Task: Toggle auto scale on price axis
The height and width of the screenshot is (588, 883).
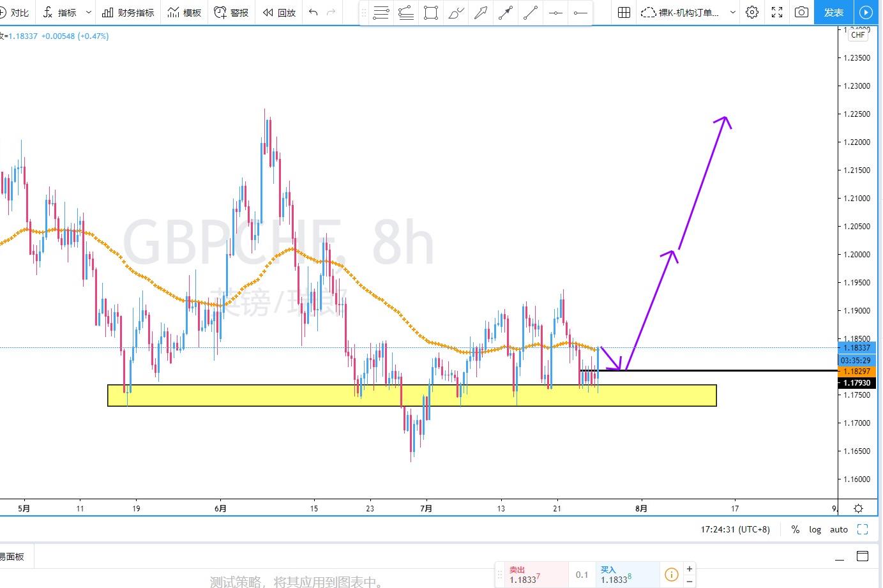Action: pos(839,529)
